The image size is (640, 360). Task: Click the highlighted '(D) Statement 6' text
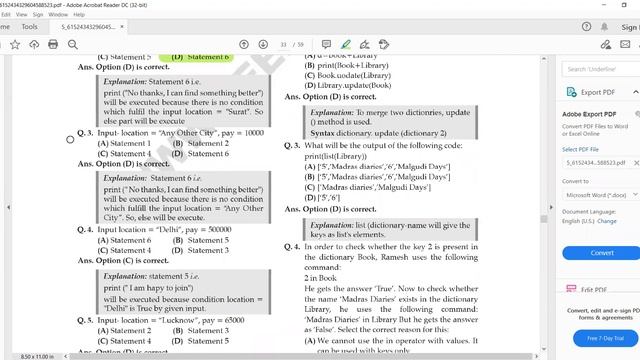click(x=196, y=57)
